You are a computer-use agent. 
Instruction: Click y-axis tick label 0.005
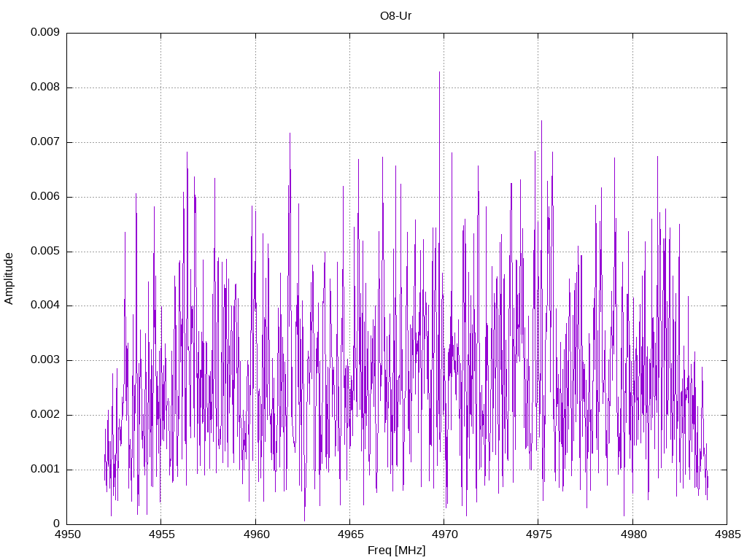pos(45,251)
